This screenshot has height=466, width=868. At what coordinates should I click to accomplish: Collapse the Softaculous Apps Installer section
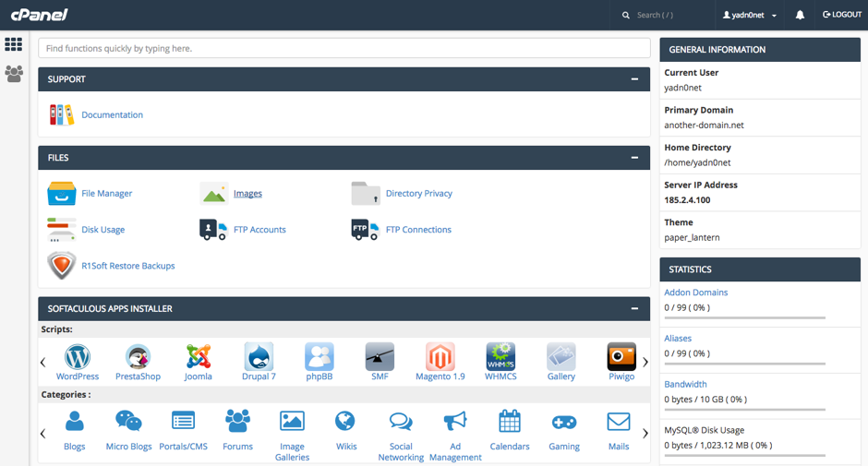(x=634, y=309)
